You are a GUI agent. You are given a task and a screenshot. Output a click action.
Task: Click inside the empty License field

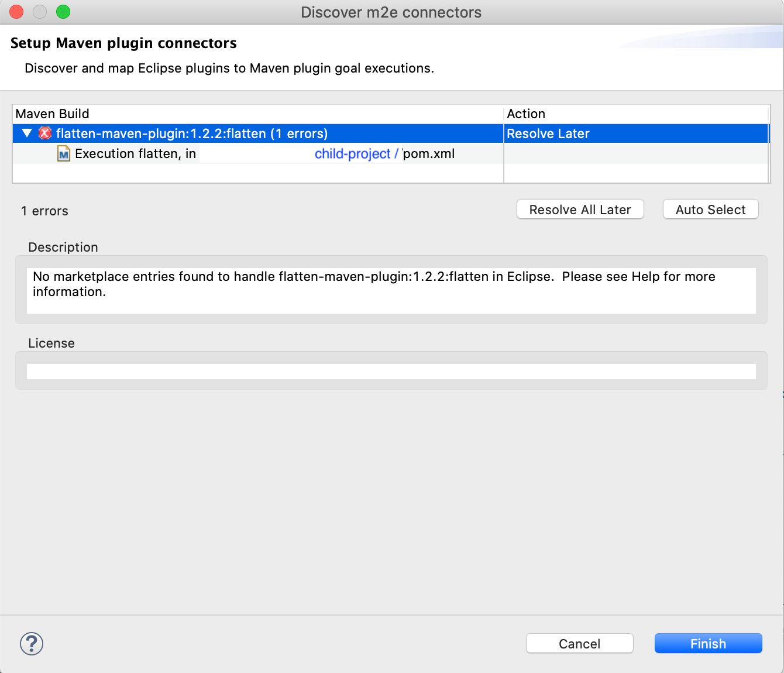click(x=391, y=371)
